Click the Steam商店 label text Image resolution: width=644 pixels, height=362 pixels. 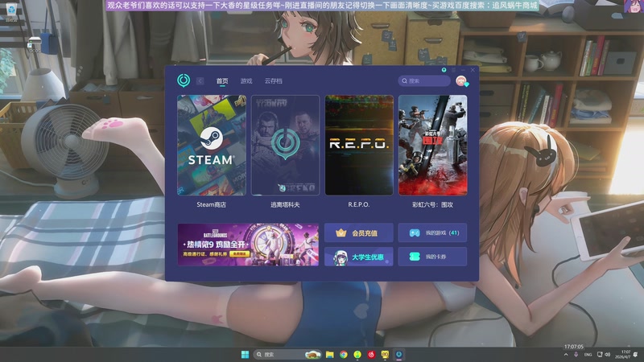click(x=211, y=204)
